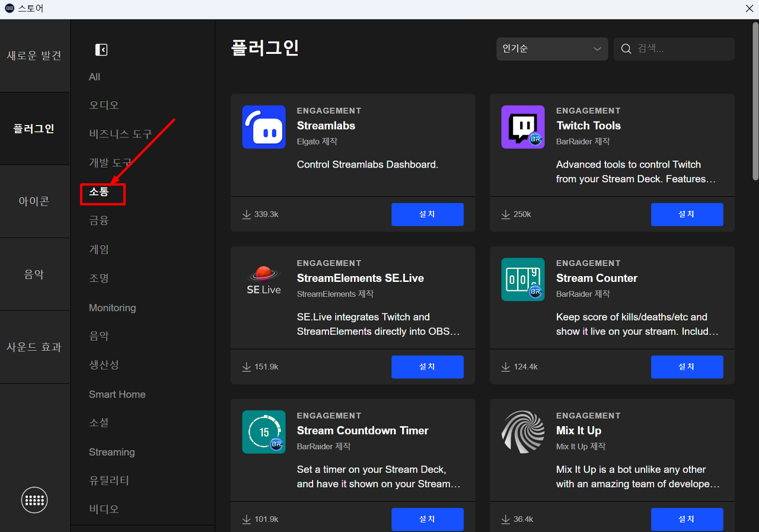759x532 pixels.
Task: Open the 인기순 sort dropdown
Action: pos(552,49)
